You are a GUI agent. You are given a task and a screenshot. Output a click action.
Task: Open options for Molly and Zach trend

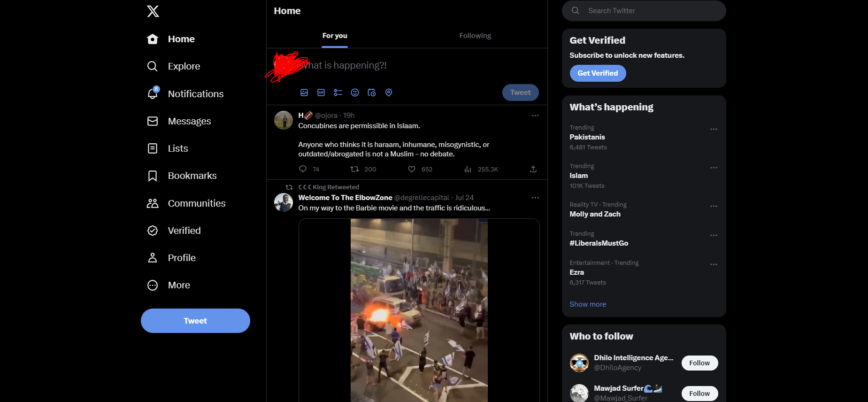pos(714,206)
